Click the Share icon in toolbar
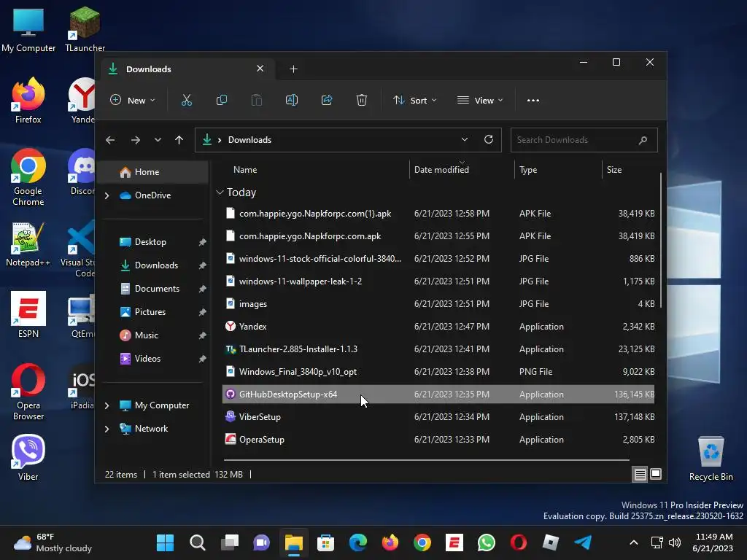The height and width of the screenshot is (560, 747). point(327,100)
